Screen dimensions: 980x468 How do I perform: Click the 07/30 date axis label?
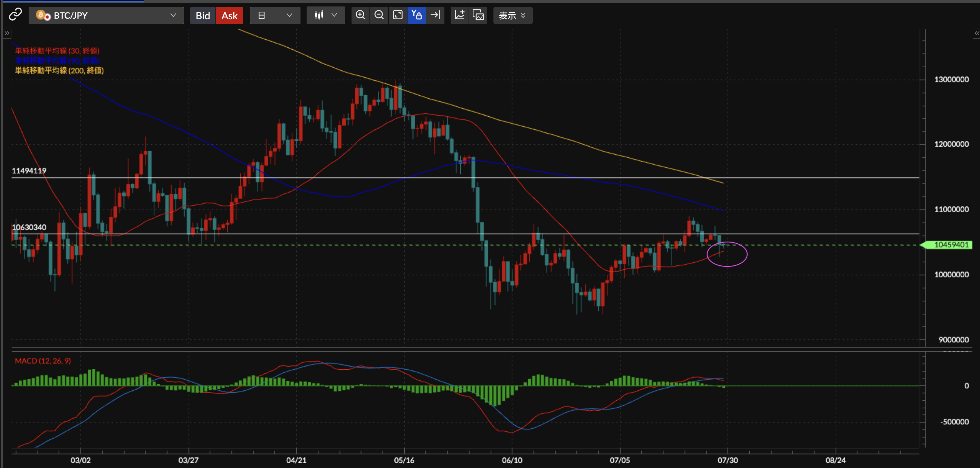[727, 460]
